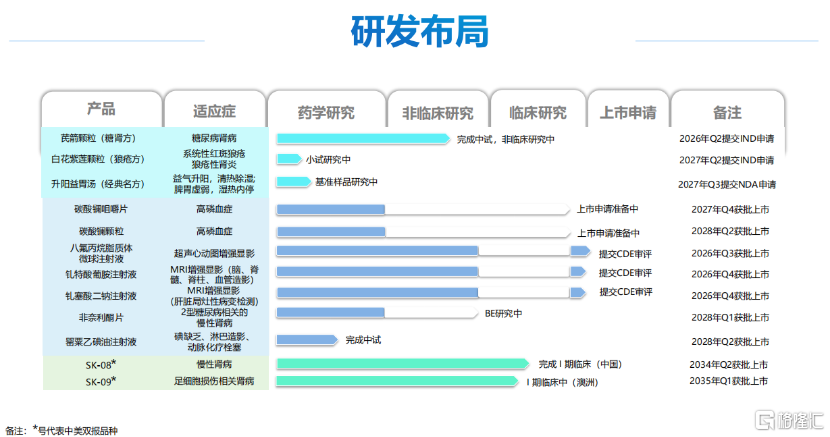Click the asterisk next to SK-08

coord(114,362)
